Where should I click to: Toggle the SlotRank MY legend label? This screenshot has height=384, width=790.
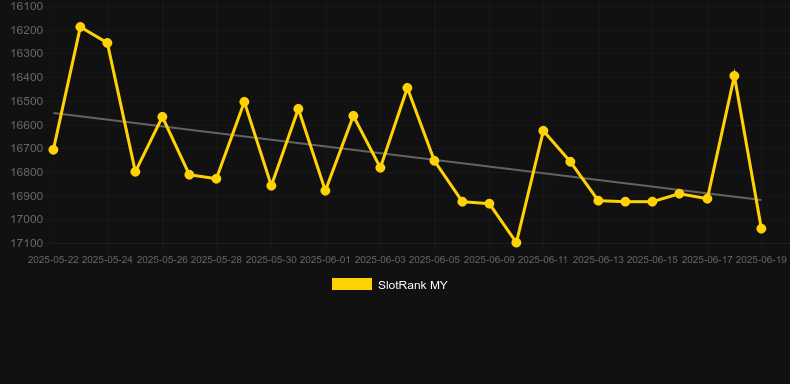coord(412,285)
